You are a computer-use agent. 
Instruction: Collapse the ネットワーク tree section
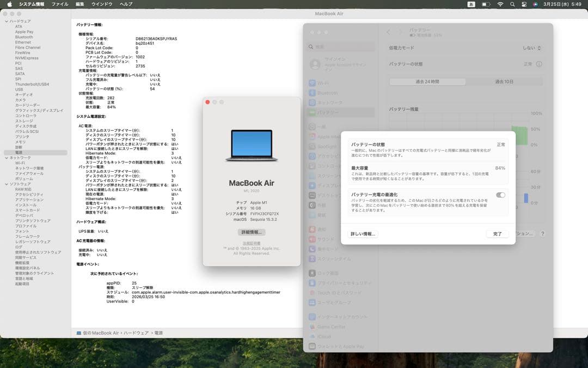pyautogui.click(x=7, y=158)
